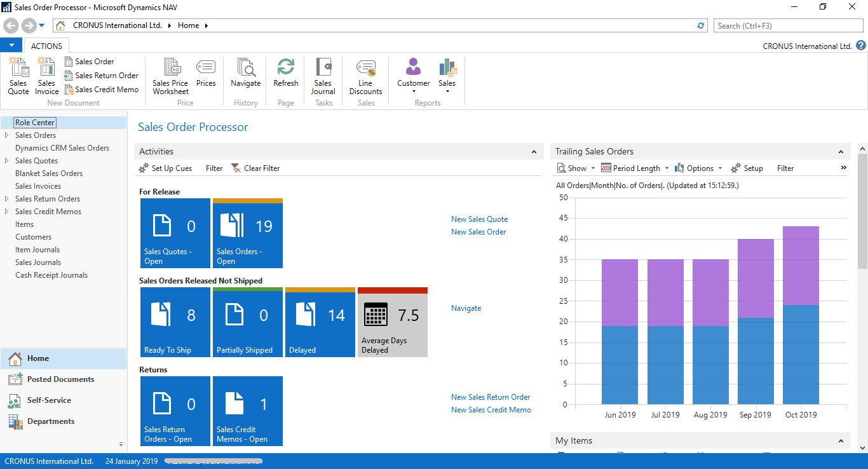This screenshot has height=469, width=868.
Task: Collapse the My Items part
Action: [841, 441]
